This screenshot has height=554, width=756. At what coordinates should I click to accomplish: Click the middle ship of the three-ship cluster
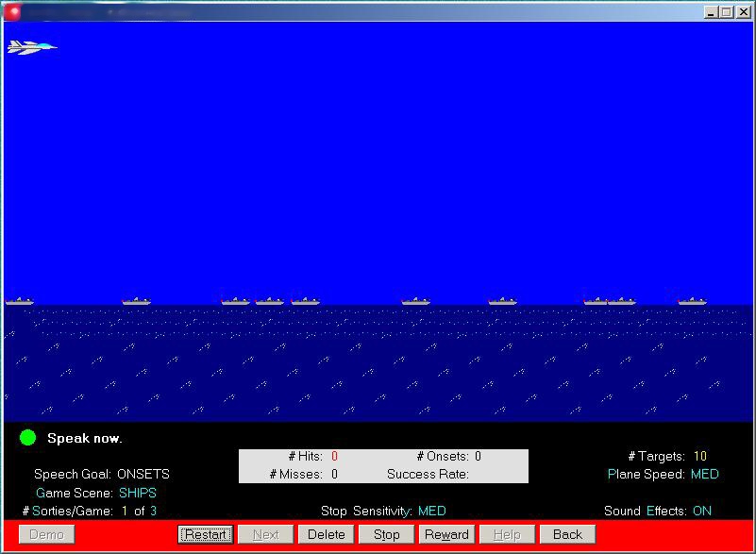(x=269, y=301)
